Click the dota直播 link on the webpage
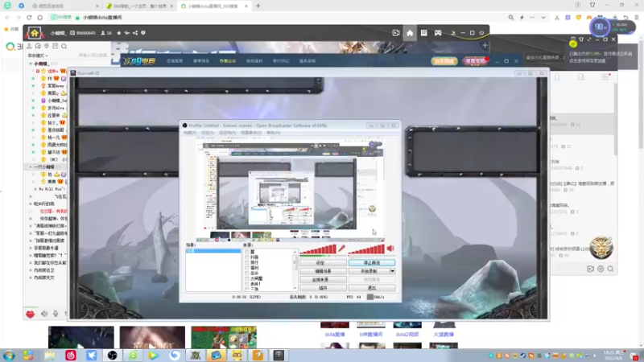This screenshot has height=362, width=644. click(335, 335)
